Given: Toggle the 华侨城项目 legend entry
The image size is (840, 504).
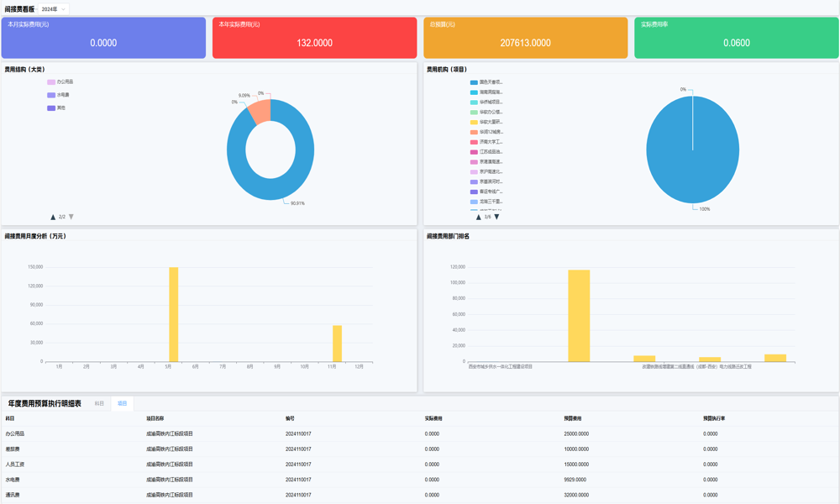Looking at the screenshot, I should pyautogui.click(x=487, y=102).
